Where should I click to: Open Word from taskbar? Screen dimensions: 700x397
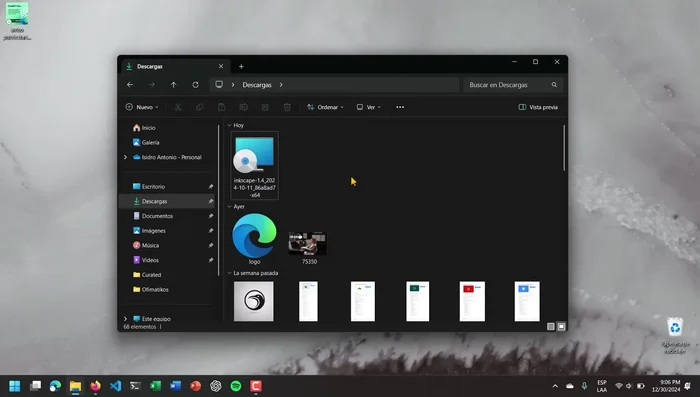pos(175,386)
